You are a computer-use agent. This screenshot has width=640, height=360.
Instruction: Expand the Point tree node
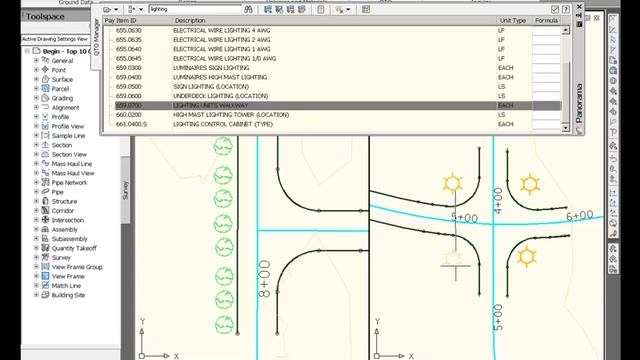(36, 70)
